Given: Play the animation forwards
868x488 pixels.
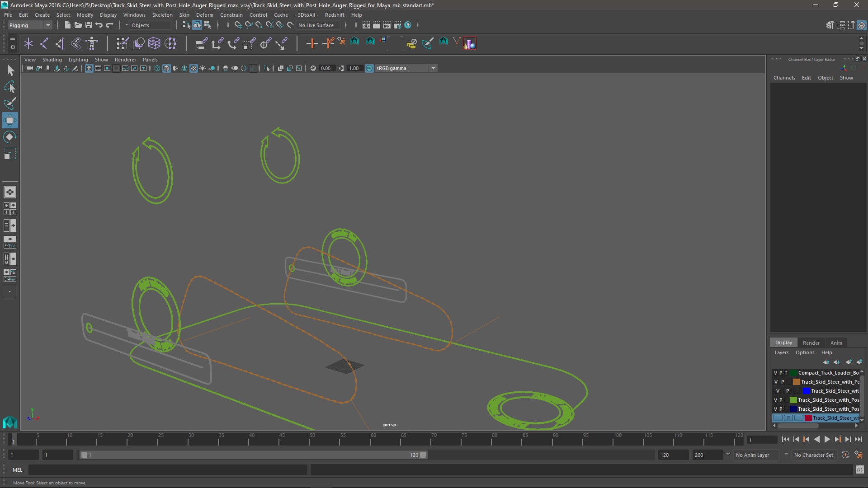Looking at the screenshot, I should 827,439.
